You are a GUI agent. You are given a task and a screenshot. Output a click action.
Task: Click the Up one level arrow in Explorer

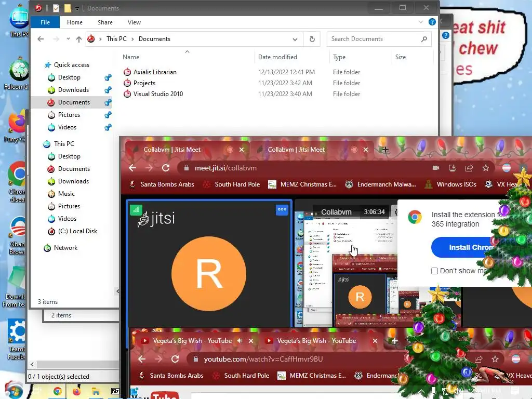79,39
